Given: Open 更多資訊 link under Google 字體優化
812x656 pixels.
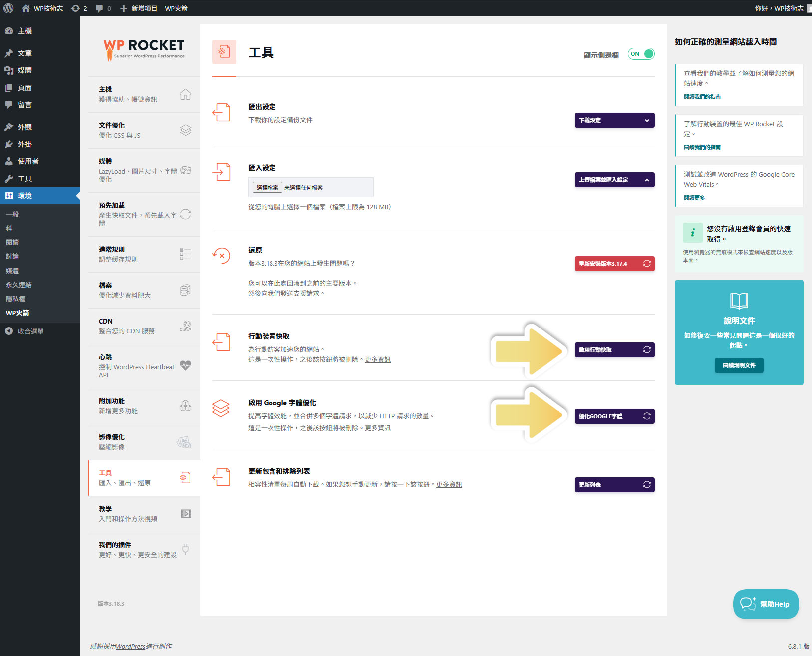Looking at the screenshot, I should [x=378, y=428].
